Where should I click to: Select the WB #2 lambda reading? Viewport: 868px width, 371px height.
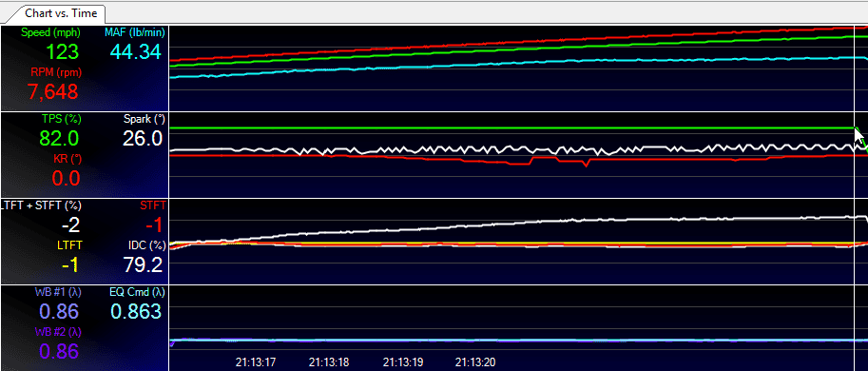tap(59, 351)
